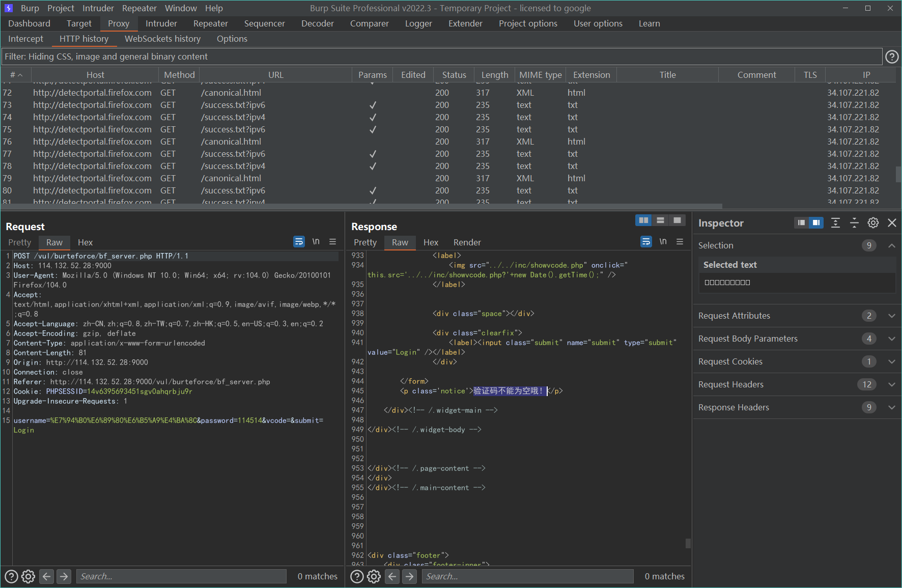Screen dimensions: 902x588
Task: Sort history by Length column
Action: coord(494,75)
